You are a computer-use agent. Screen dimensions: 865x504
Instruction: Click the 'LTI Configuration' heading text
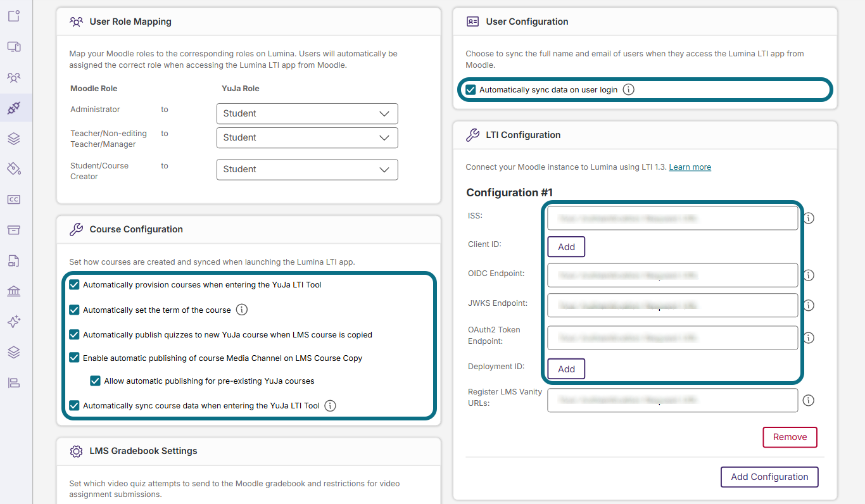(523, 135)
